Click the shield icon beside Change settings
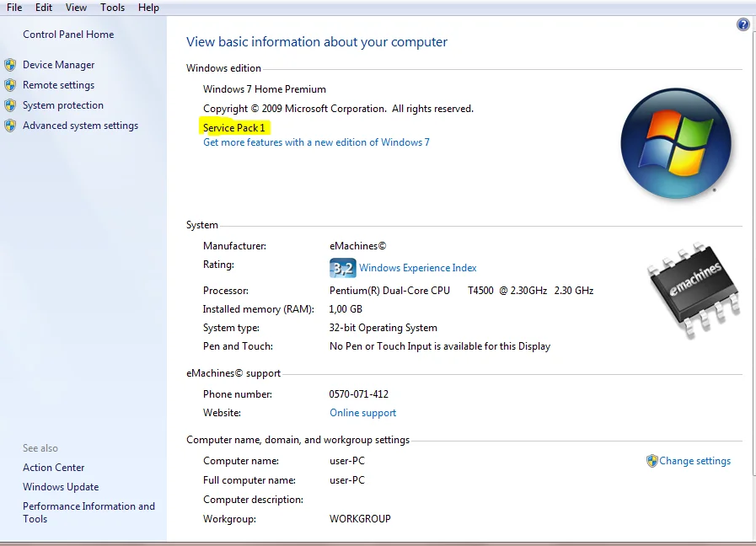Image resolution: width=756 pixels, height=546 pixels. pyautogui.click(x=651, y=461)
